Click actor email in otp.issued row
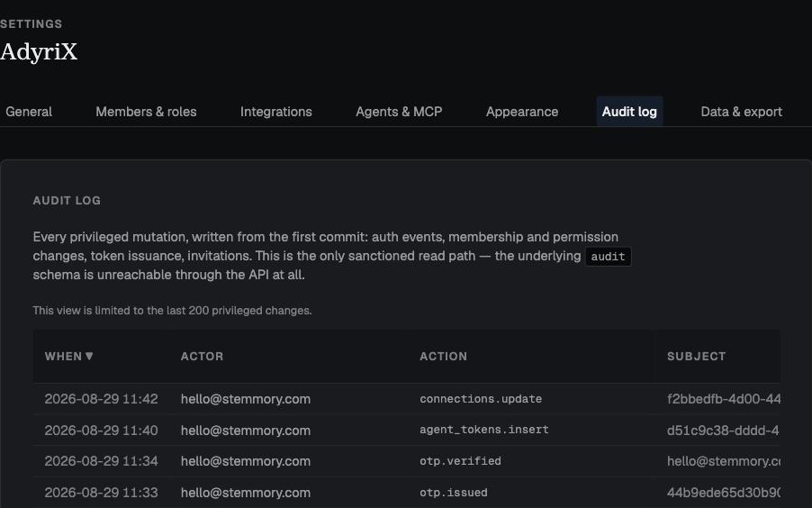 (246, 493)
